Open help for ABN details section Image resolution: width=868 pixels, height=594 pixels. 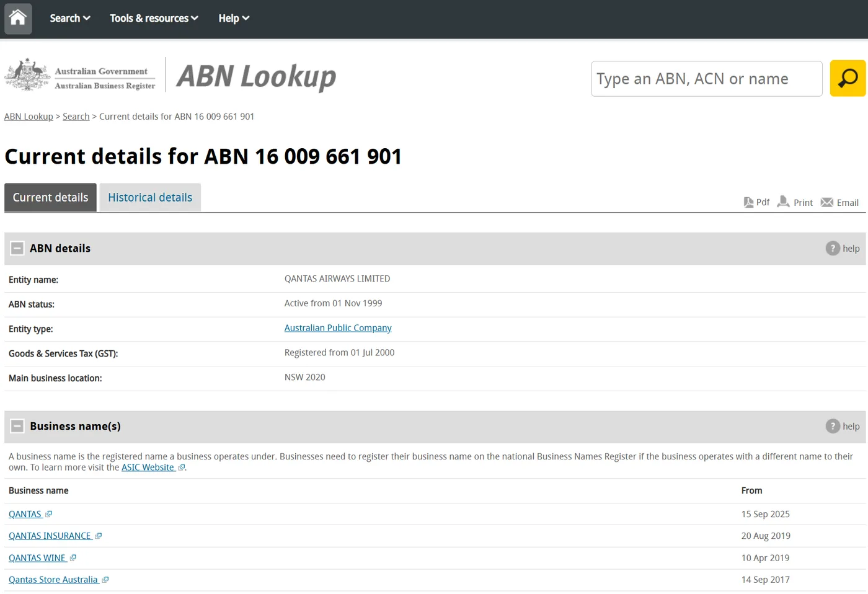click(843, 249)
